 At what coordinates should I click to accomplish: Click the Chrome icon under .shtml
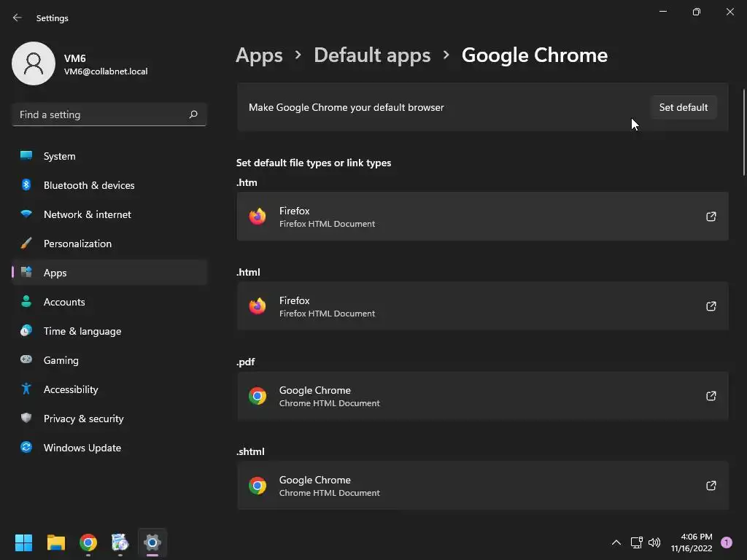point(258,486)
